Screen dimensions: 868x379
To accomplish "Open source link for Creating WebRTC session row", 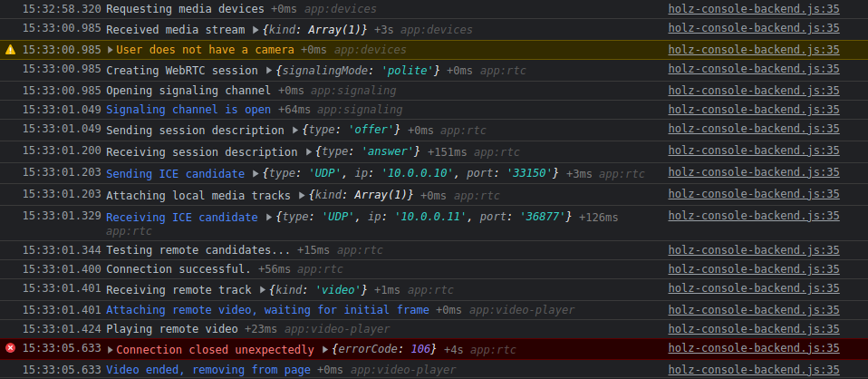I will click(754, 69).
